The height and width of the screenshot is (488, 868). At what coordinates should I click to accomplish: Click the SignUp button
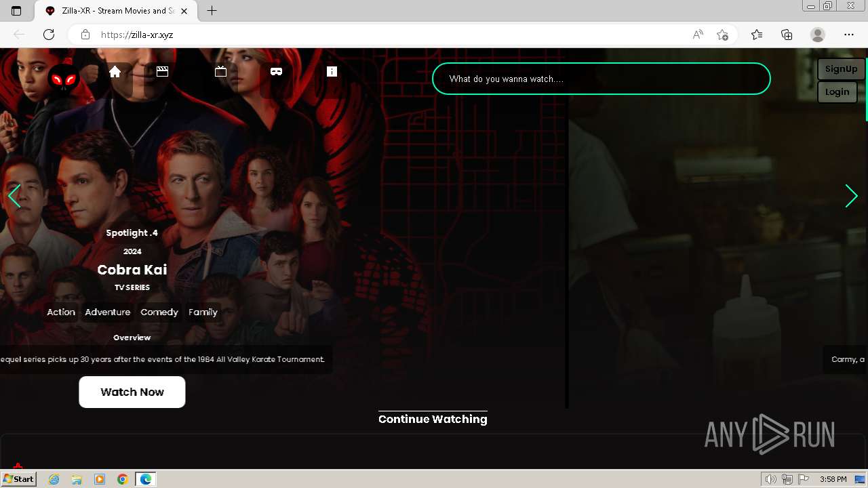[x=841, y=69]
